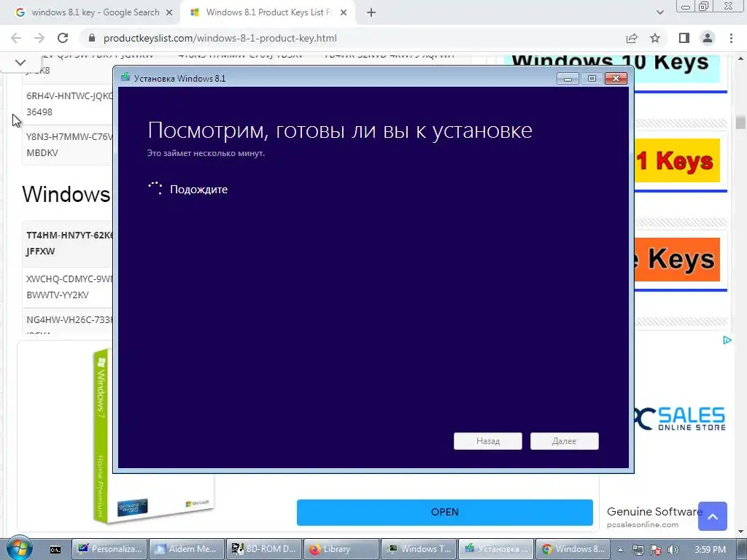Open a new Chrome tab
This screenshot has width=747, height=560.
click(x=371, y=13)
